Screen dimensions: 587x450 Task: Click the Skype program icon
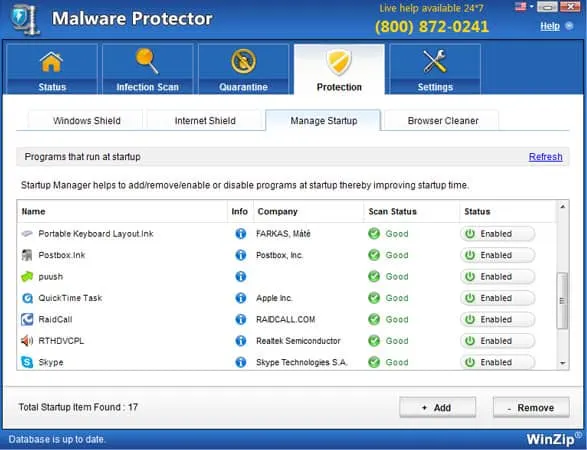27,362
